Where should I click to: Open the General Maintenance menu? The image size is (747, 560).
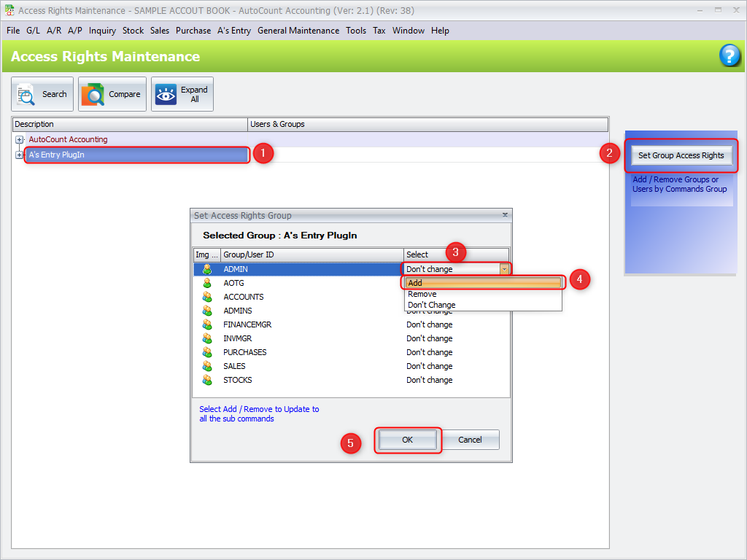coord(298,31)
